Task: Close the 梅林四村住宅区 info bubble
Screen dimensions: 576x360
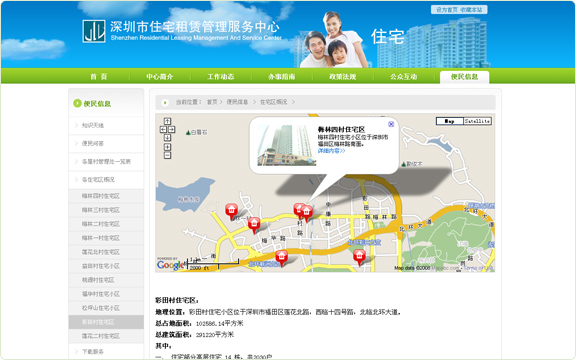Action: pyautogui.click(x=391, y=124)
